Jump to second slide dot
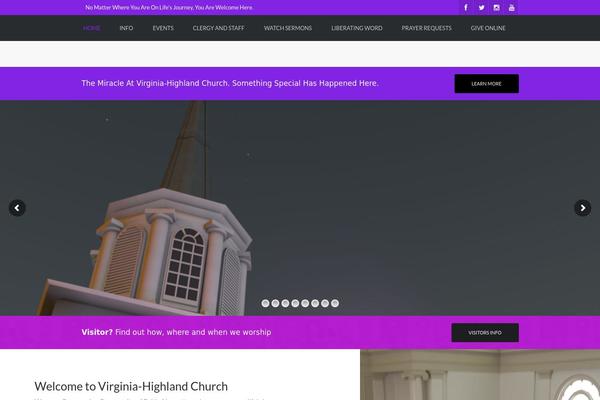 pos(275,303)
